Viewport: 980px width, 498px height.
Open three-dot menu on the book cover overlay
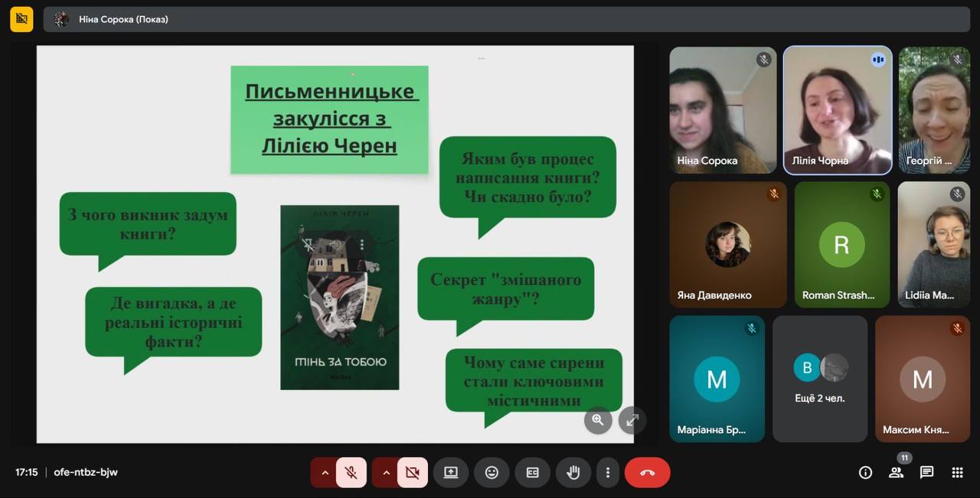(361, 245)
